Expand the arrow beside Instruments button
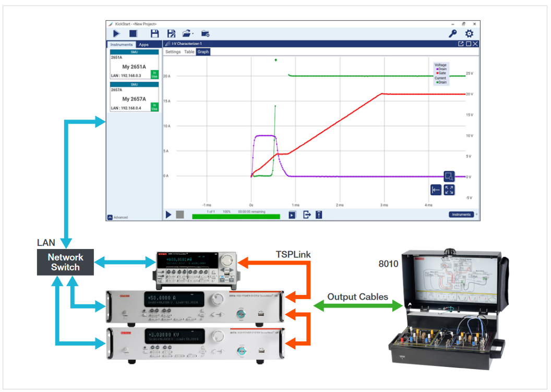This screenshot has width=551, height=392. (476, 215)
